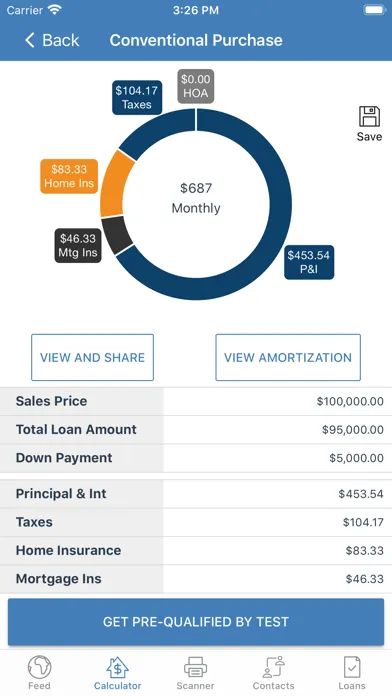
Task: Open the Scanner printer icon
Action: tap(195, 667)
